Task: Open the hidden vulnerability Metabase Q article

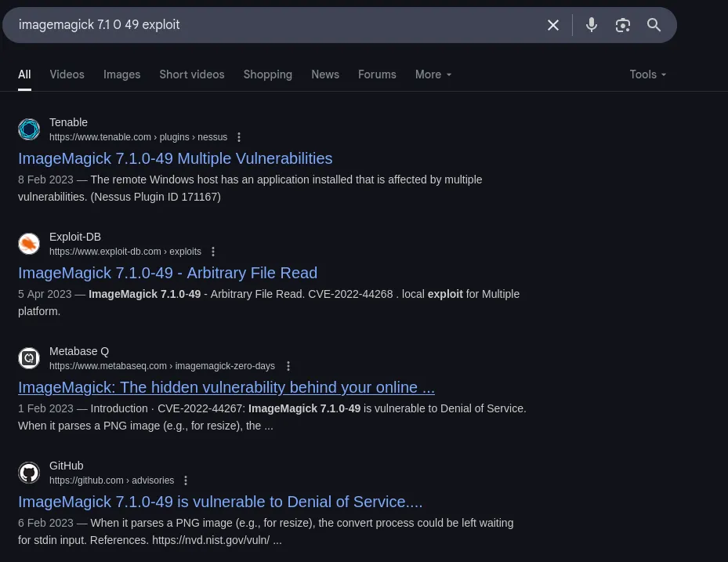Action: [x=226, y=387]
